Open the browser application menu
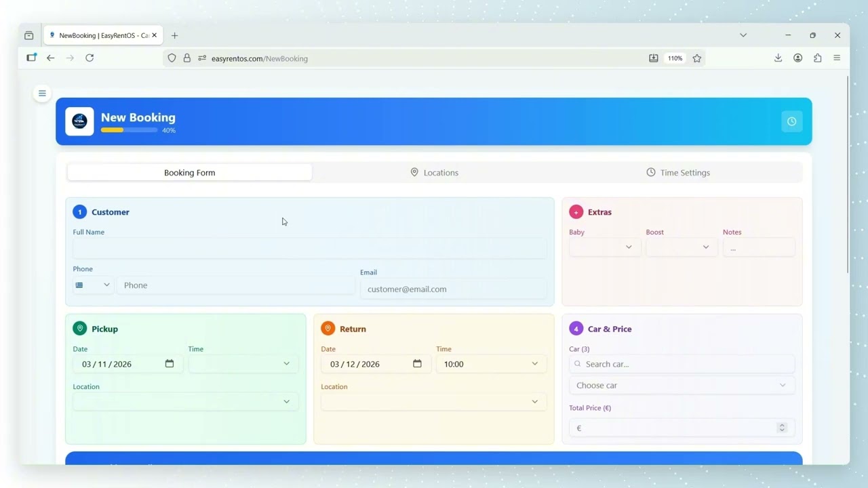The height and width of the screenshot is (488, 868). (837, 58)
